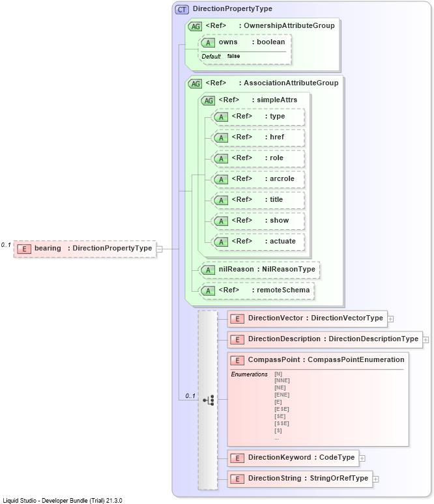Image resolution: width=434 pixels, height=504 pixels.
Task: Select the DirectionVectorType type label
Action: click(x=347, y=318)
